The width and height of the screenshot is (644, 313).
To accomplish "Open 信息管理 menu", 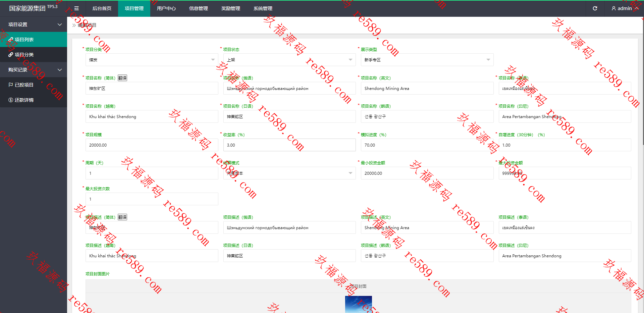I will 199,8.
